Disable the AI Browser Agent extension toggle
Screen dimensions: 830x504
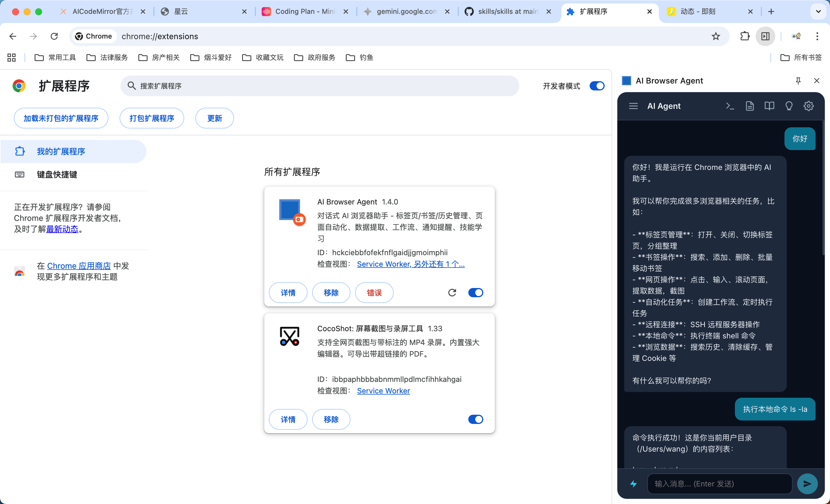(476, 293)
